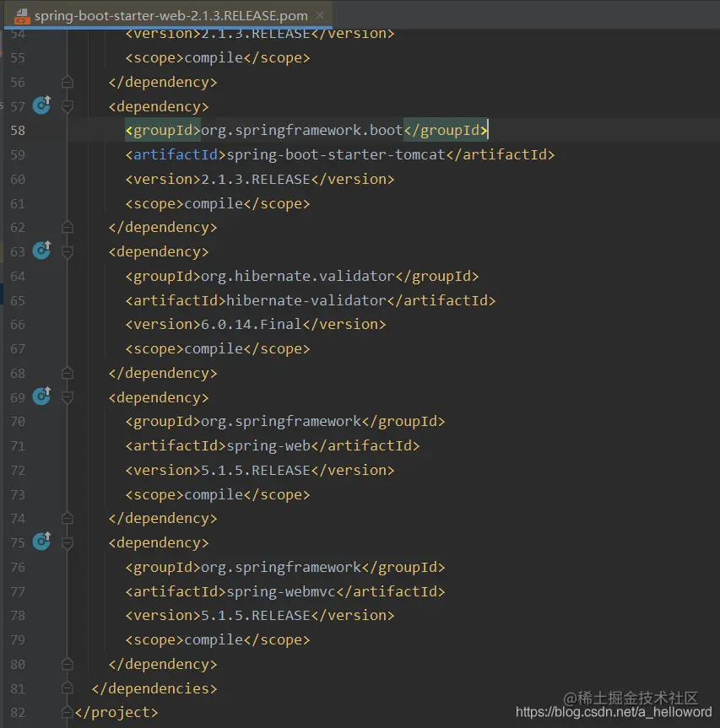Click fold end marker on line 68

(68, 373)
